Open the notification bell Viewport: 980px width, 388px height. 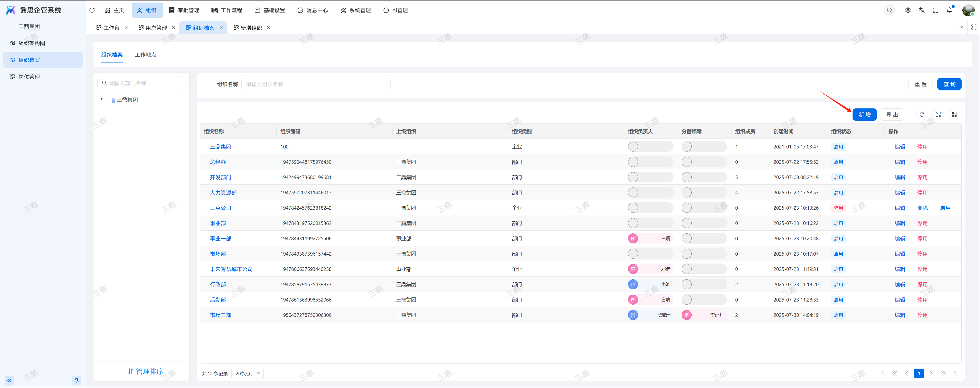pyautogui.click(x=949, y=10)
